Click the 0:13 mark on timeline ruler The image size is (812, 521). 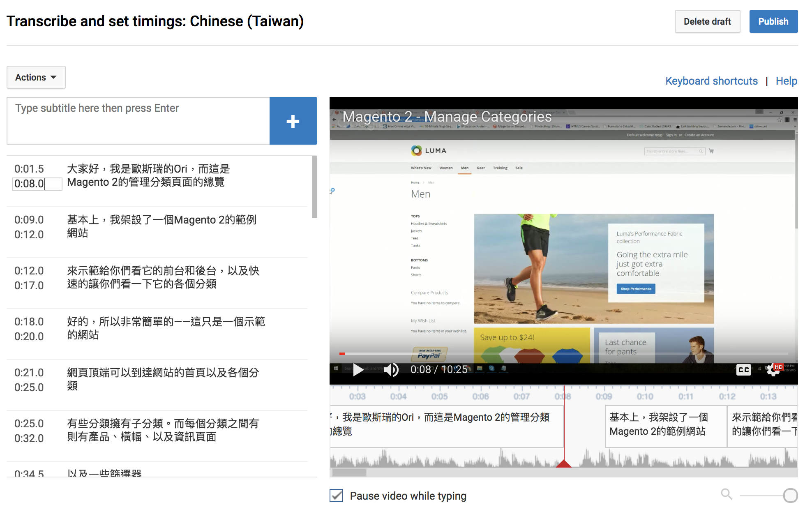coord(768,397)
